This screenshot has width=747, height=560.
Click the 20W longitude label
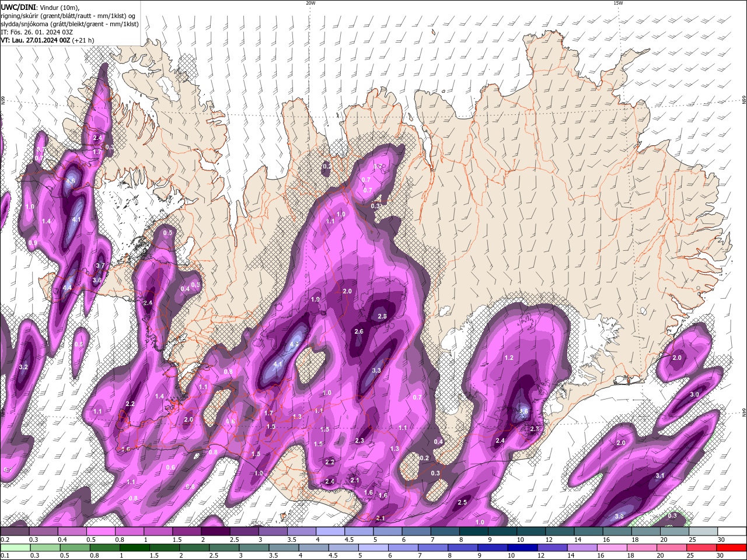(310, 3)
